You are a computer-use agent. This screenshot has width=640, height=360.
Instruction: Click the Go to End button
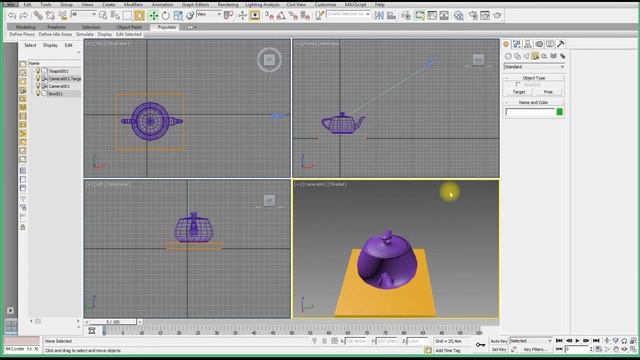(x=596, y=341)
